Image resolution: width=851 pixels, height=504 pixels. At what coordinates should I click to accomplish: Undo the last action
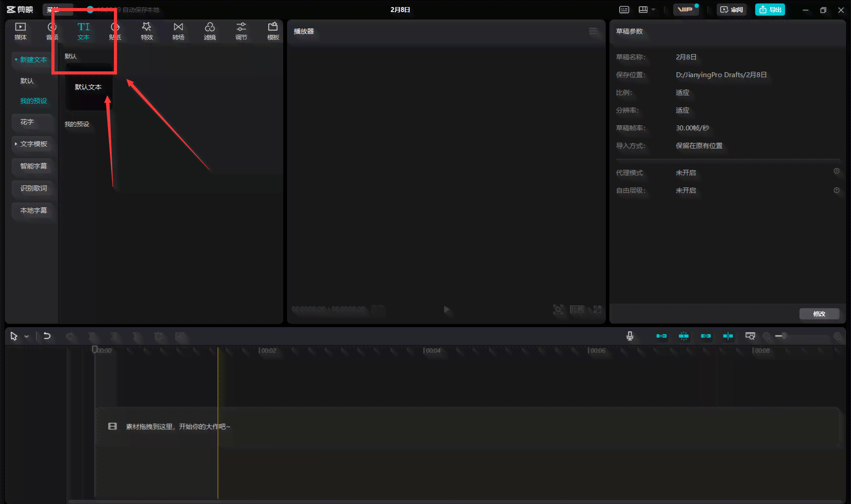tap(47, 336)
